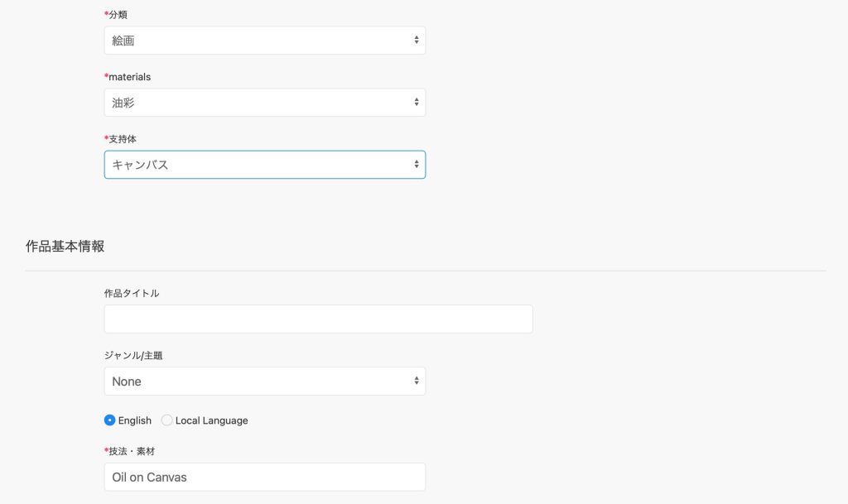Click the 分類 field label
Viewport: 848px width, 504px height.
[x=117, y=15]
